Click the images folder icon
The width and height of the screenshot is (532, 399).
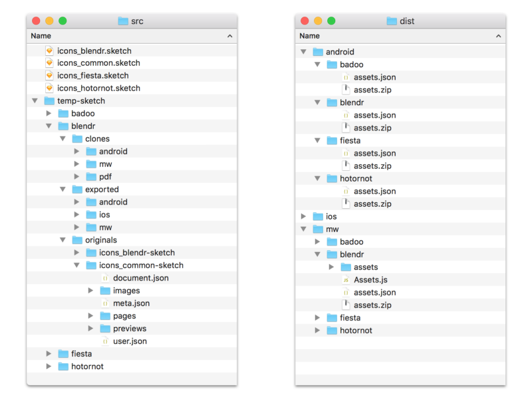[105, 291]
